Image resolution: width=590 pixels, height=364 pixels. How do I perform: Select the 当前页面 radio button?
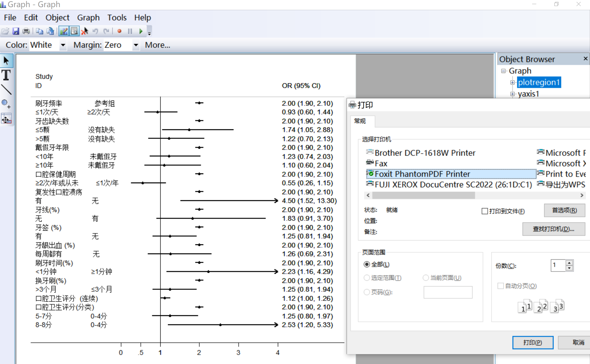(x=426, y=278)
